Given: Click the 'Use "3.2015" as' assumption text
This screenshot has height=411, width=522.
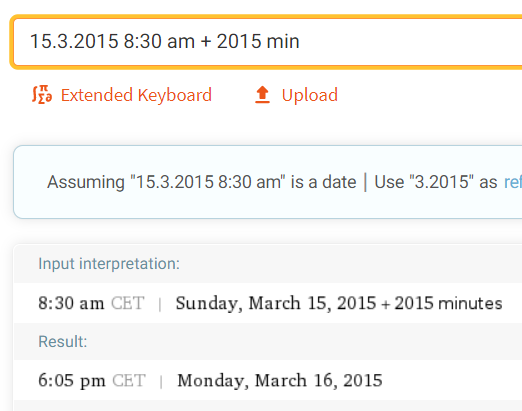Looking at the screenshot, I should click(436, 182).
